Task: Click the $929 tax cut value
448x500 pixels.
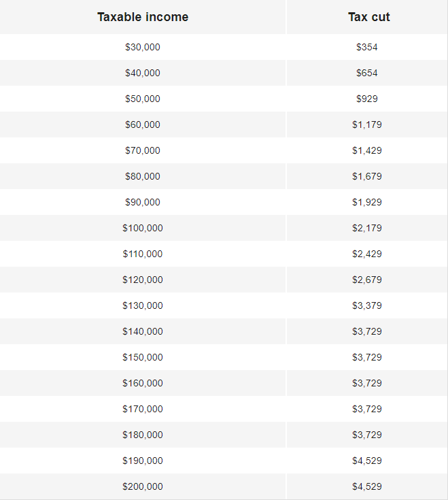Action: 367,99
